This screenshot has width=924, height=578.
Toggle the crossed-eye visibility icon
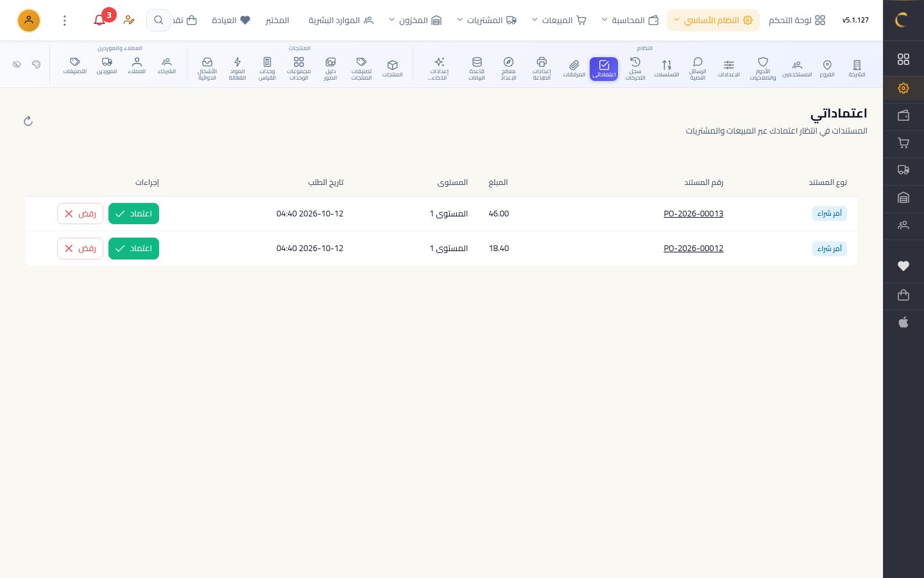(17, 64)
